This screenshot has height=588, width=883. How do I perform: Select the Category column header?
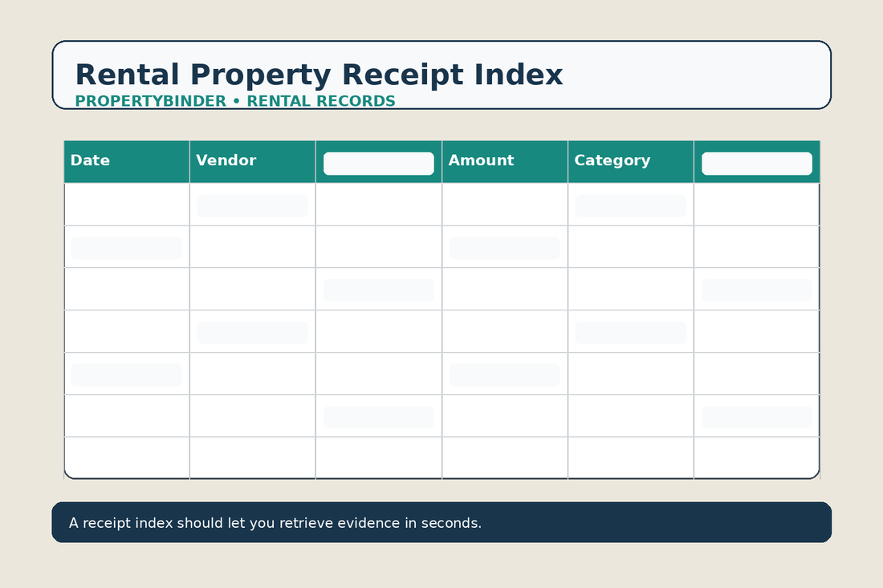(631, 161)
